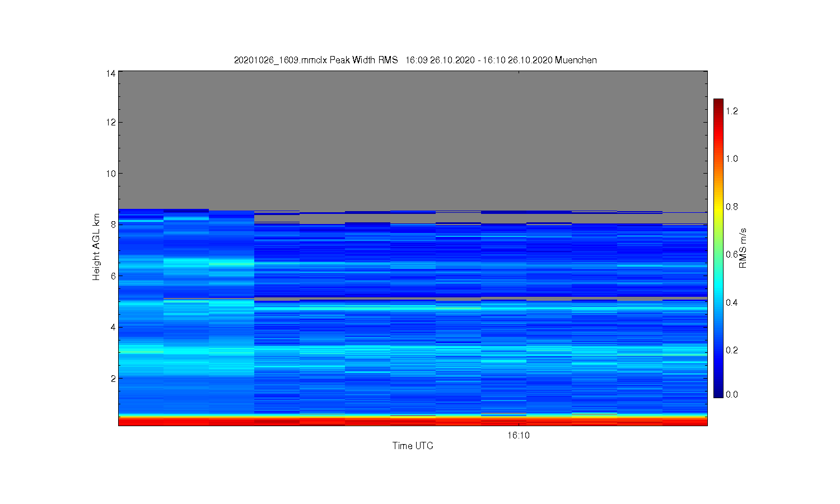The height and width of the screenshot is (504, 840).
Task: Select the Time UTC axis label
Action: point(413,446)
